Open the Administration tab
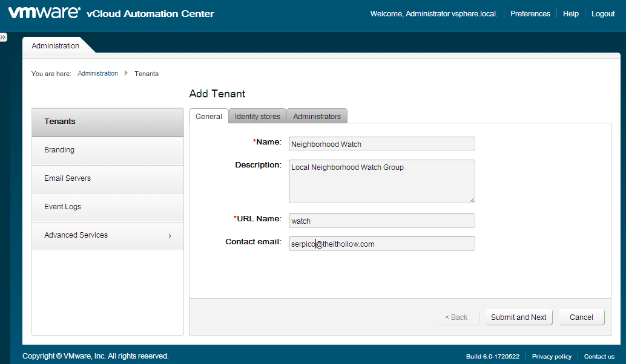The image size is (626, 364). [56, 46]
